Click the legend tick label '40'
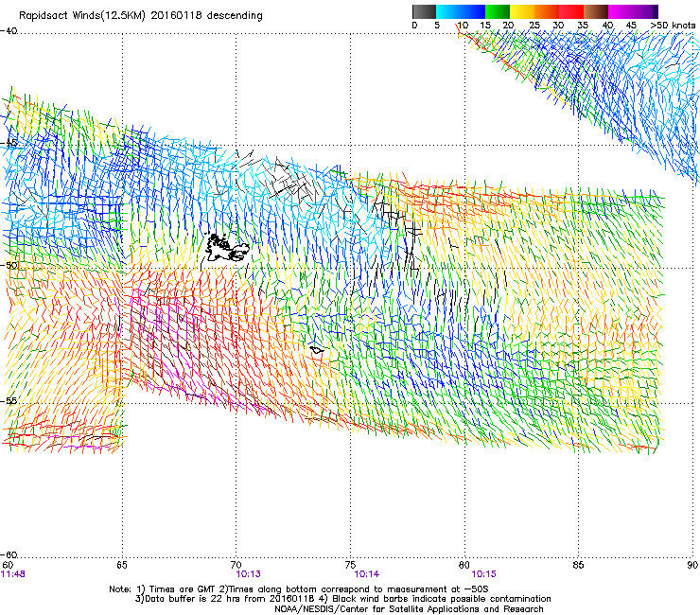The height and width of the screenshot is (615, 700). tap(607, 26)
